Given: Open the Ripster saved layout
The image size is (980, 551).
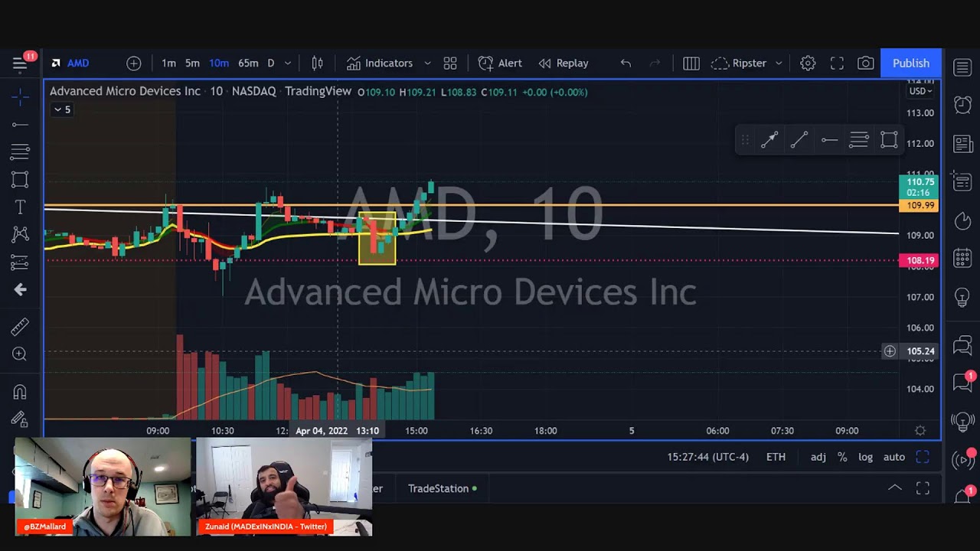Looking at the screenshot, I should click(740, 64).
